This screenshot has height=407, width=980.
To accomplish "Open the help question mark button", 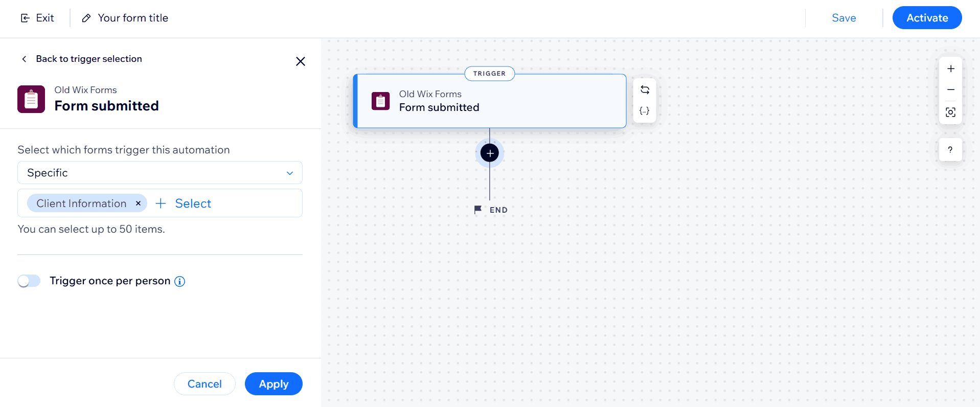I will pos(950,150).
